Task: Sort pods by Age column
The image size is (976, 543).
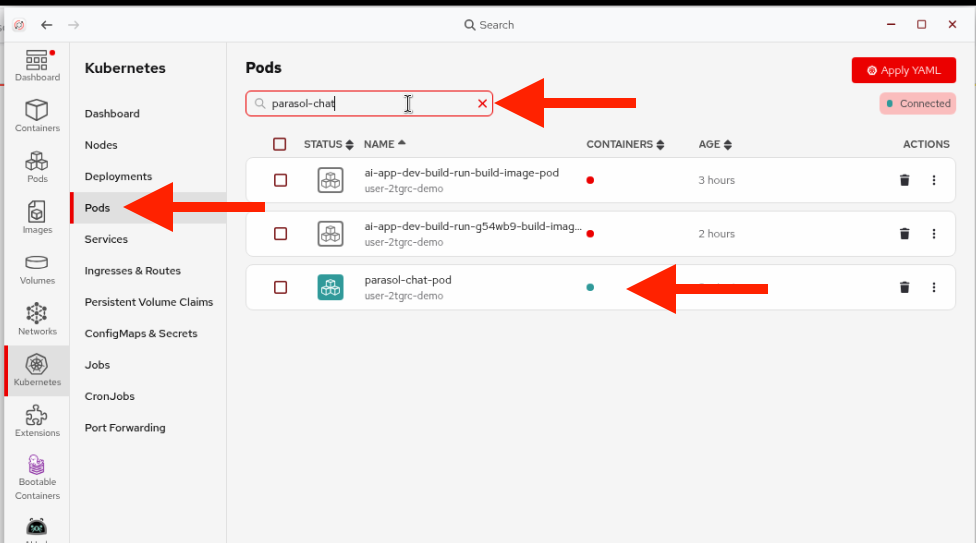Action: [x=715, y=144]
